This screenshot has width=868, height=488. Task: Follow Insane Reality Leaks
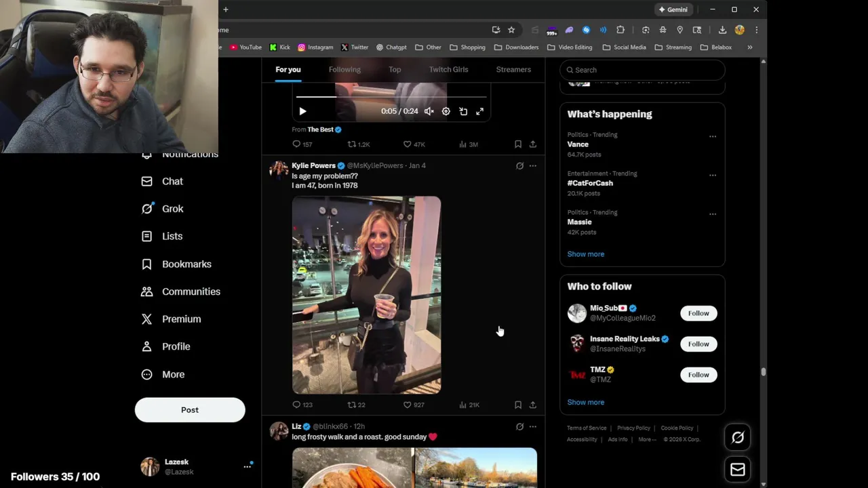click(698, 344)
